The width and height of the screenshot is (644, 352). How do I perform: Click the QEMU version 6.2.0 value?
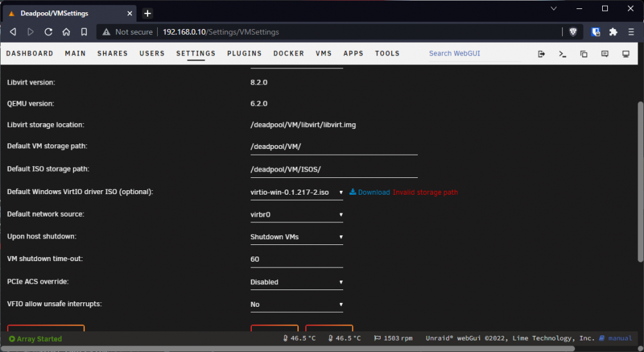click(259, 104)
